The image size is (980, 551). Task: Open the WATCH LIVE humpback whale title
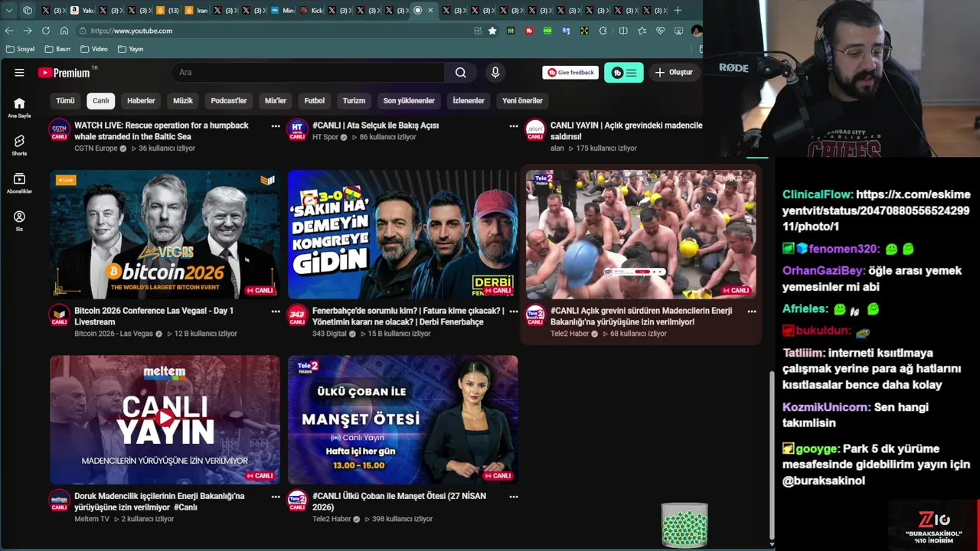click(x=162, y=131)
